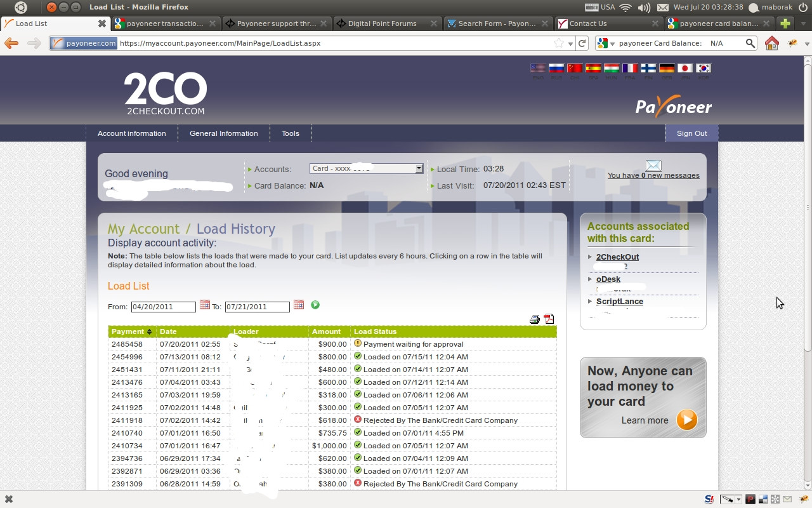This screenshot has height=508, width=812.
Task: Open the oDesk account link
Action: (608, 279)
